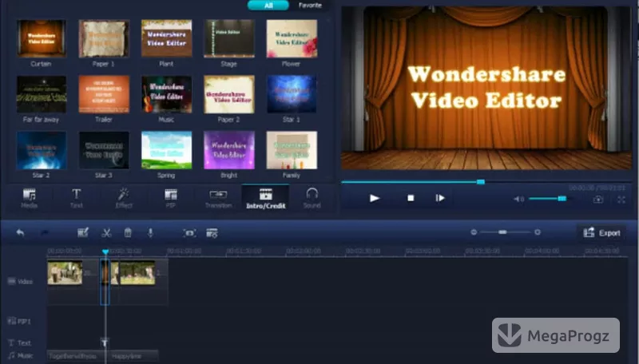
Task: Select the Family intro template
Action: 292,150
